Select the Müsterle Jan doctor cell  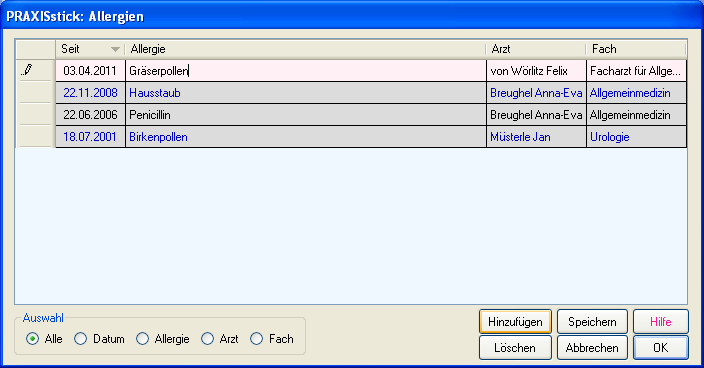pyautogui.click(x=536, y=137)
